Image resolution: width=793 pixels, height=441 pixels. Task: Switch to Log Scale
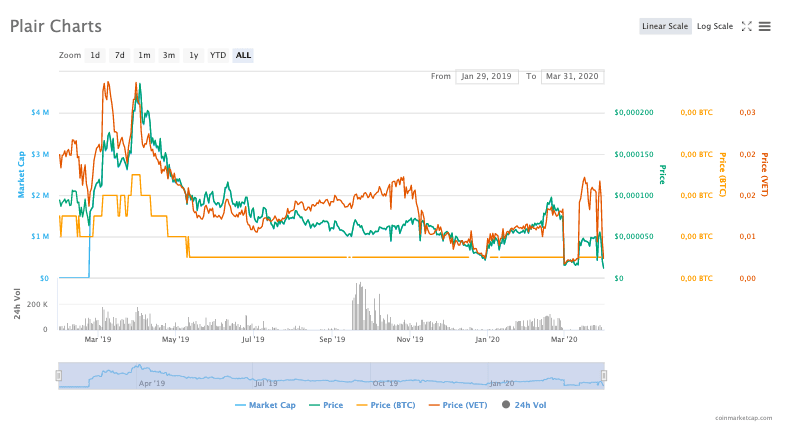(x=715, y=26)
